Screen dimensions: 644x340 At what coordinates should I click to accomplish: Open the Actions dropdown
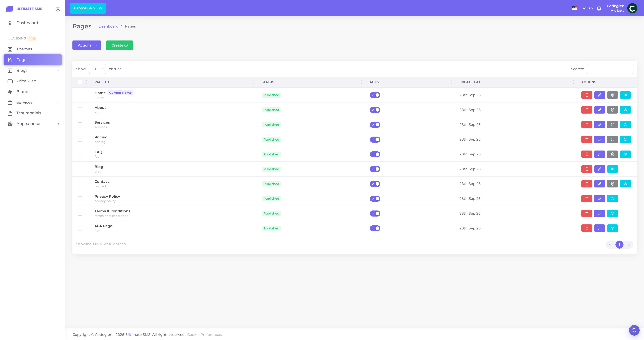pos(87,45)
